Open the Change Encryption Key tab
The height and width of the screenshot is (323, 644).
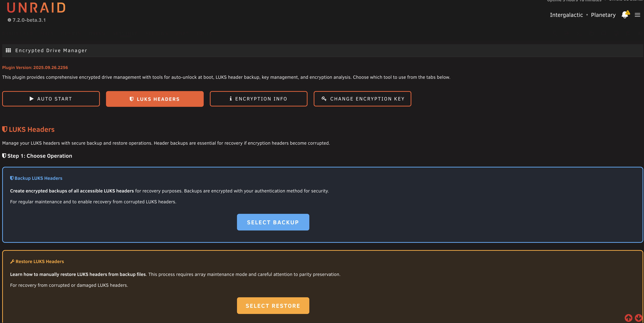click(363, 99)
